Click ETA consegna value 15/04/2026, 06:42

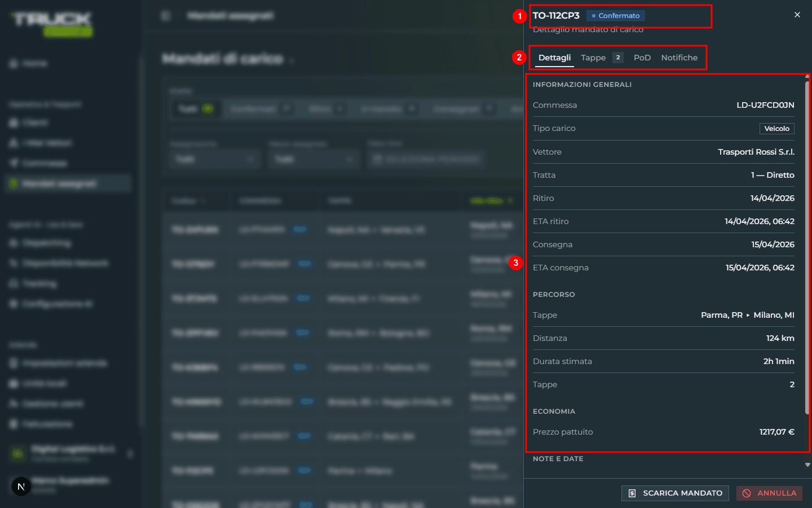pos(760,268)
